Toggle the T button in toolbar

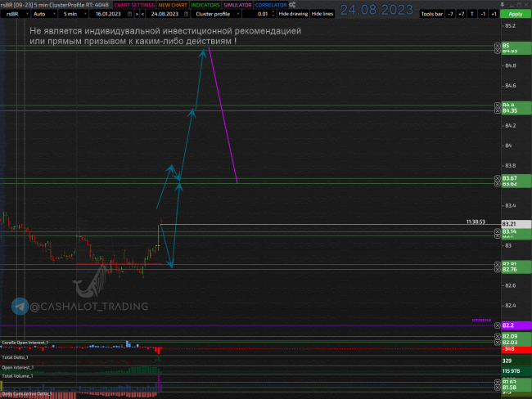[x=472, y=14]
